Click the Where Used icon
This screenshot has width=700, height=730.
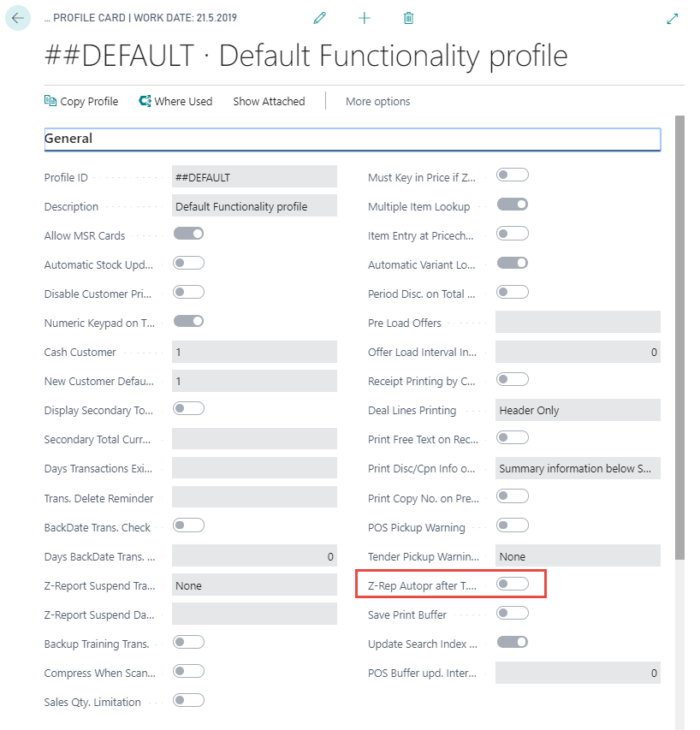[x=145, y=101]
